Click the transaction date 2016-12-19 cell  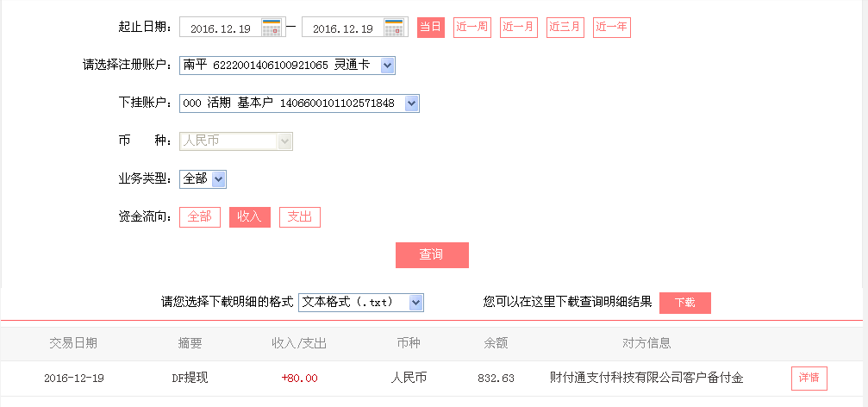pos(73,379)
